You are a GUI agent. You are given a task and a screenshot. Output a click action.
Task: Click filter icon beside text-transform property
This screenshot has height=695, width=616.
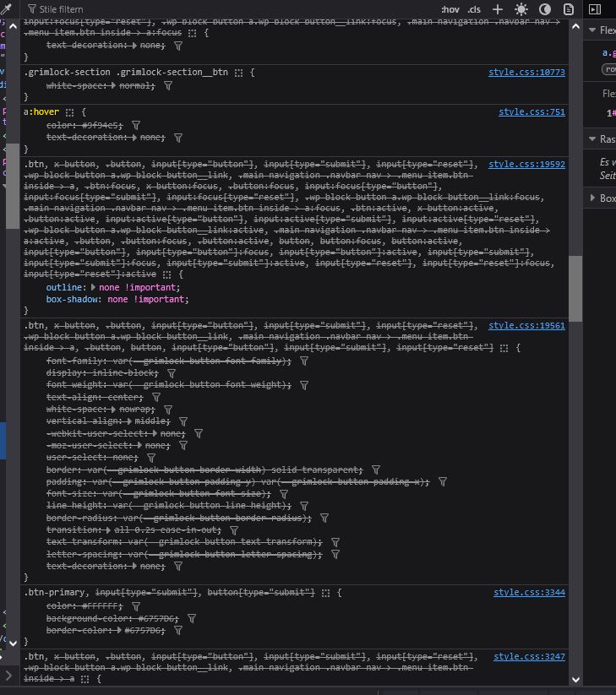click(x=335, y=542)
